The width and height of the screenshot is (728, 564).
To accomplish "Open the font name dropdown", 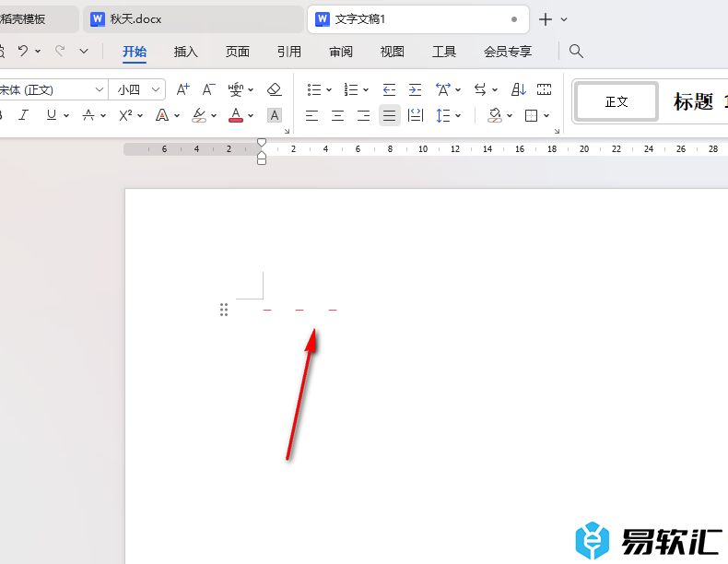I will pos(100,89).
